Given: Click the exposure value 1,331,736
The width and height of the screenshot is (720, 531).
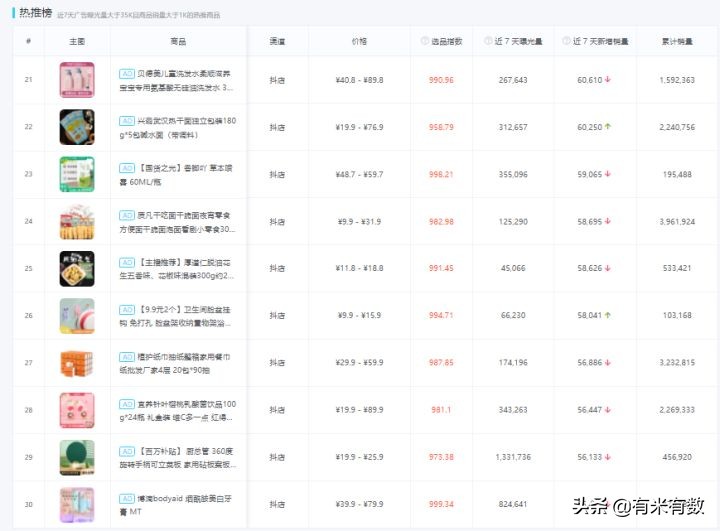Looking at the screenshot, I should pos(513,457).
